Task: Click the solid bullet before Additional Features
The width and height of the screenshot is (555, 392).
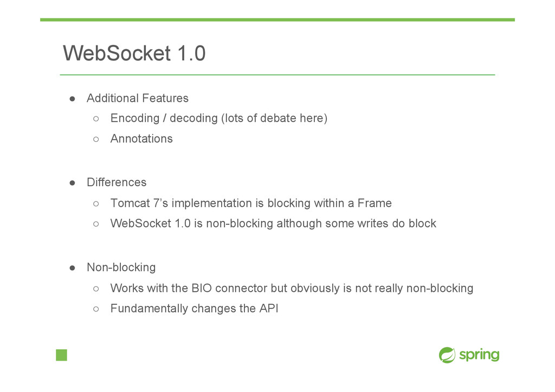Action: pyautogui.click(x=72, y=99)
